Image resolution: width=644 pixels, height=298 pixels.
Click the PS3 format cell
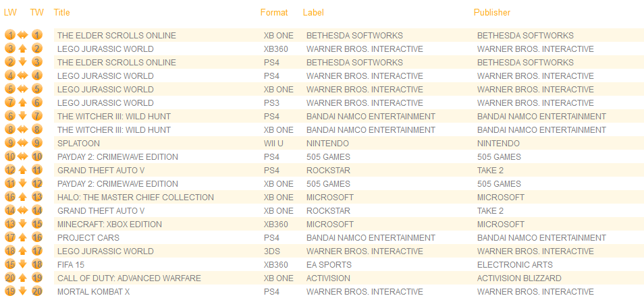(271, 103)
